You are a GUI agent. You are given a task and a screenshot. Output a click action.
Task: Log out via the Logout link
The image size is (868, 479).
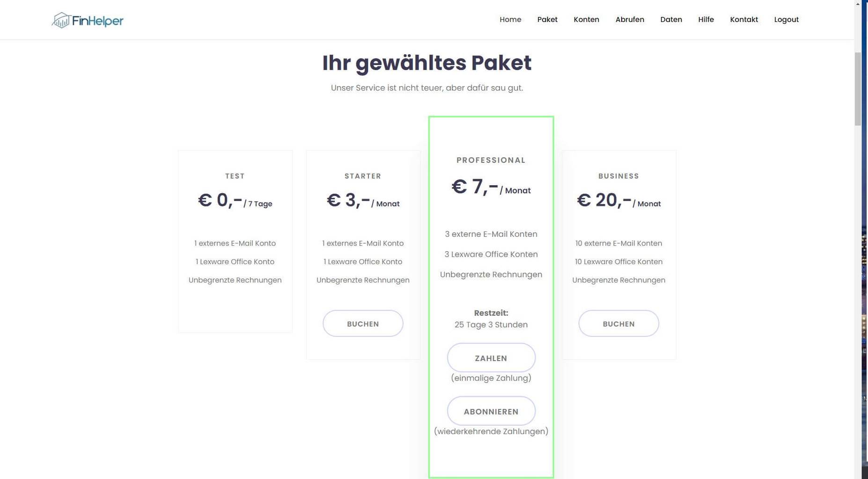(786, 20)
